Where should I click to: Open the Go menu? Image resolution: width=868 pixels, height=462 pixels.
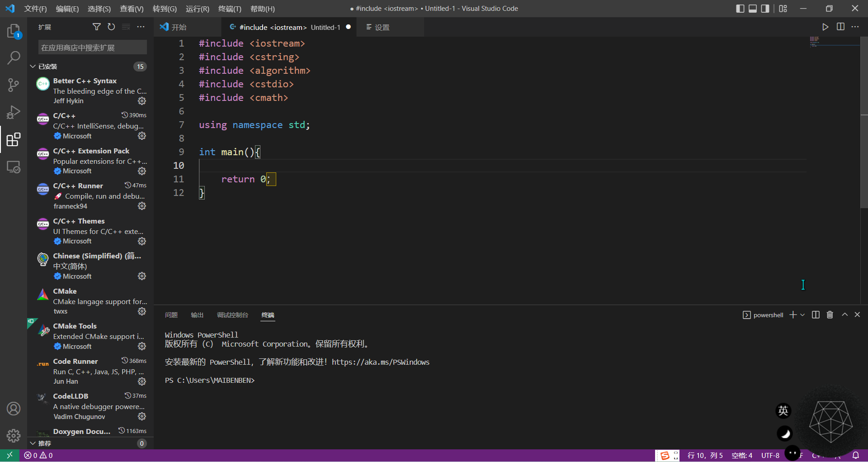(x=165, y=9)
